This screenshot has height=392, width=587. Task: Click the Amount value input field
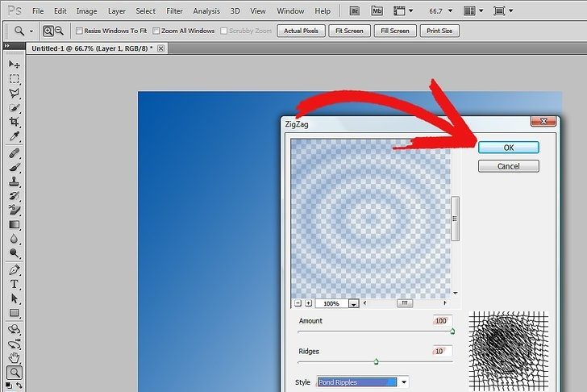[x=440, y=321]
